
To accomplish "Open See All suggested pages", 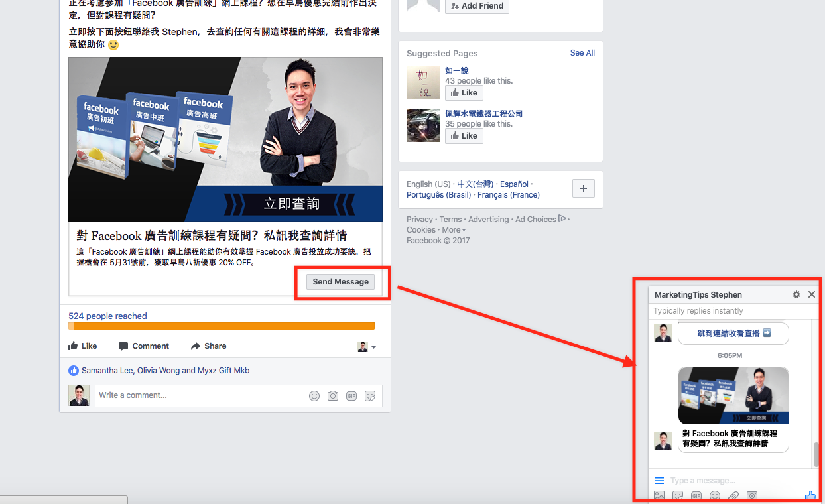I will click(582, 53).
